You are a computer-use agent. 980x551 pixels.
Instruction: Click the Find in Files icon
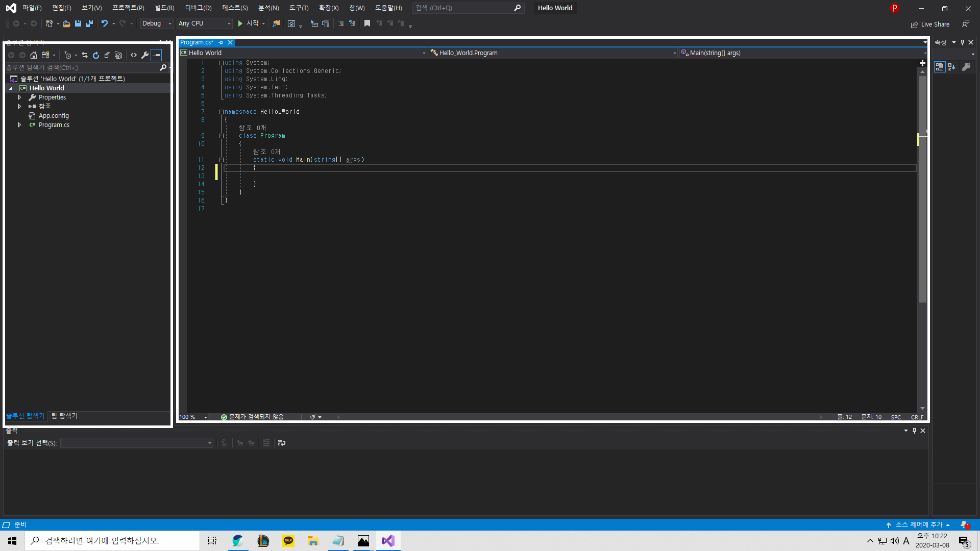coord(276,23)
